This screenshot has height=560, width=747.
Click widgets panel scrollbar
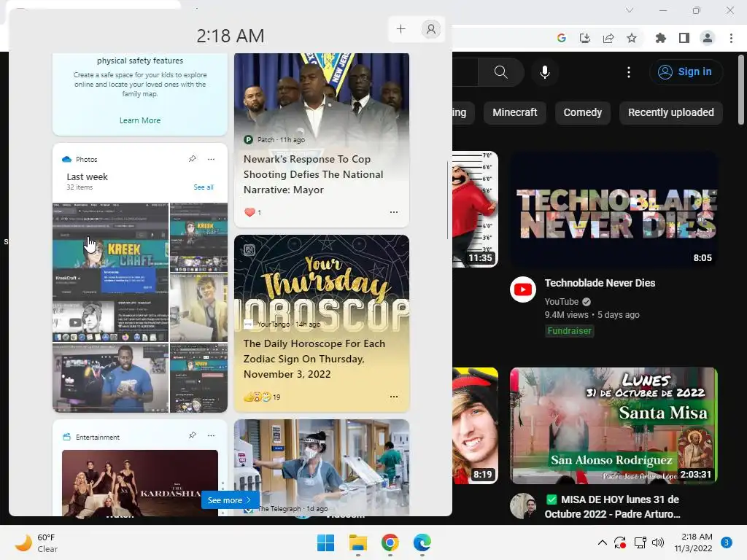click(447, 200)
